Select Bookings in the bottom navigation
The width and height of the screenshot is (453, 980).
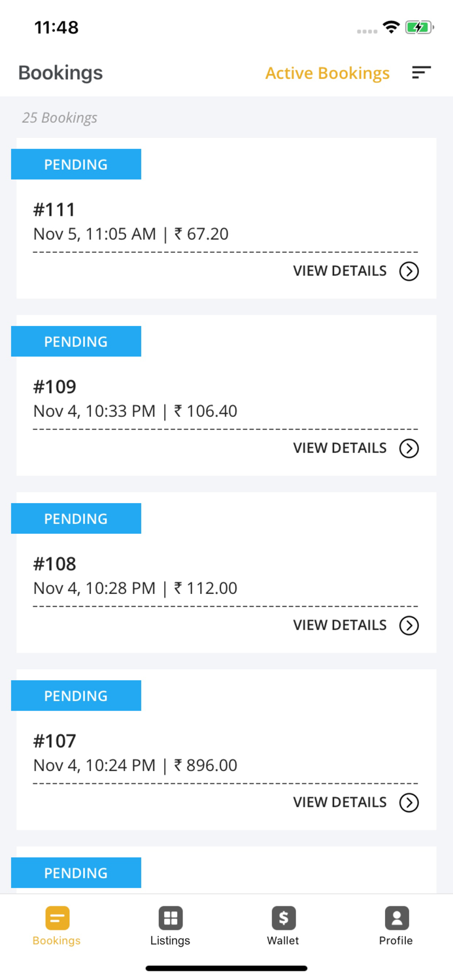56,924
